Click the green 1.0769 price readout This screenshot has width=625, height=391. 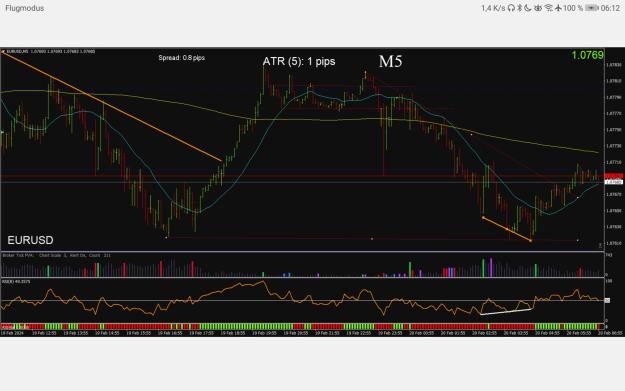588,55
